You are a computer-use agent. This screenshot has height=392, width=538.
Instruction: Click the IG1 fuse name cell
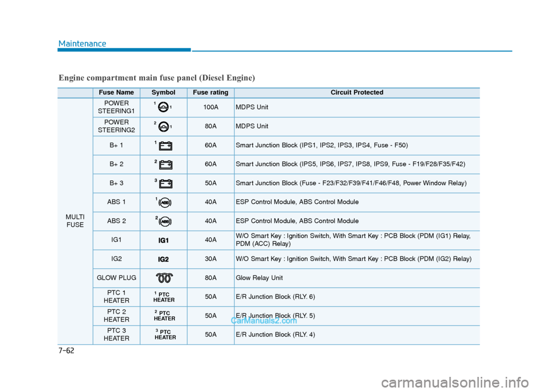pos(117,240)
